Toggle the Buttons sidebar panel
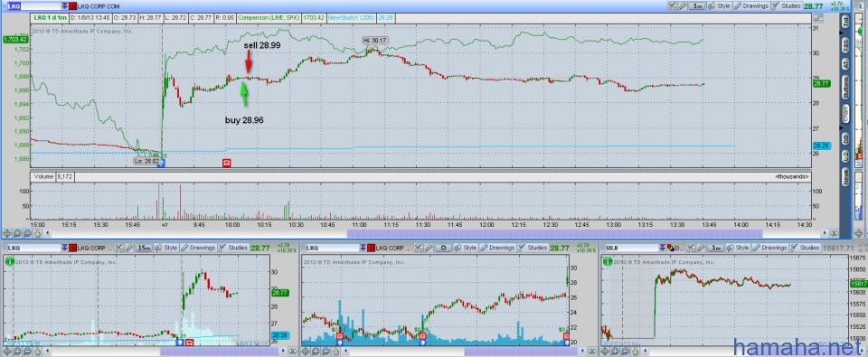 (x=846, y=89)
